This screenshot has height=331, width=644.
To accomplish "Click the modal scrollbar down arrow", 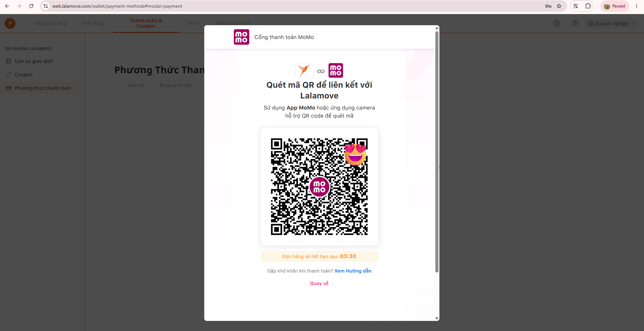I will tap(437, 318).
